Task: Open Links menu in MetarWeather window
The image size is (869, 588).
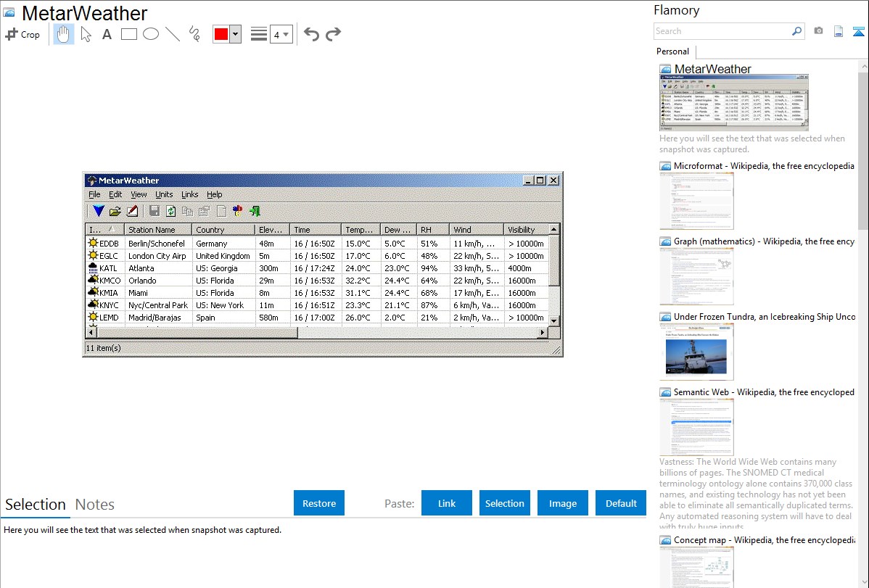Action: point(189,194)
